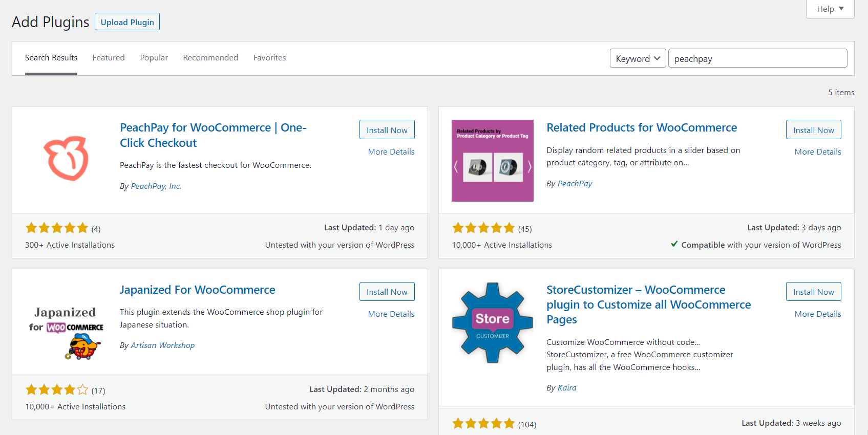The height and width of the screenshot is (435, 868).
Task: Click the PeachPay peach logo icon
Action: [x=66, y=158]
